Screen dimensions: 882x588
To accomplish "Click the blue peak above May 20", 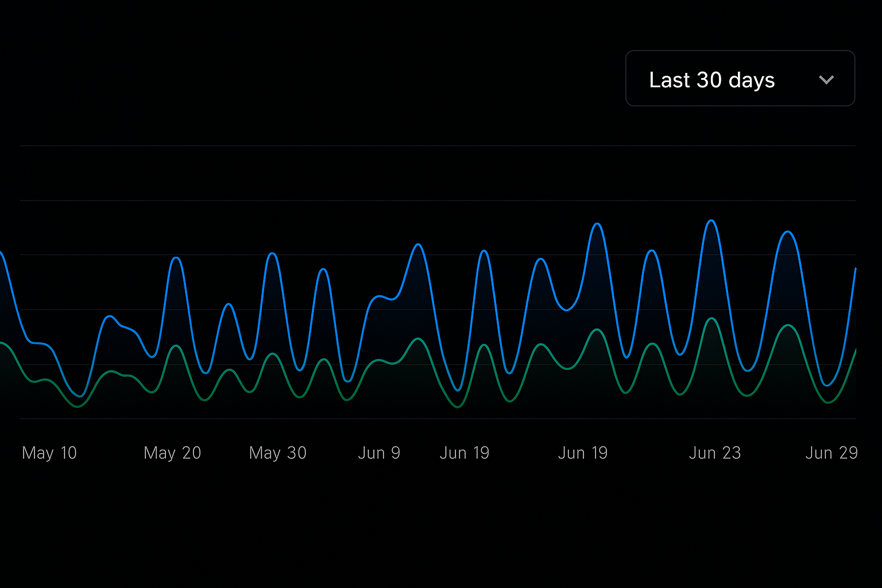I will (176, 258).
